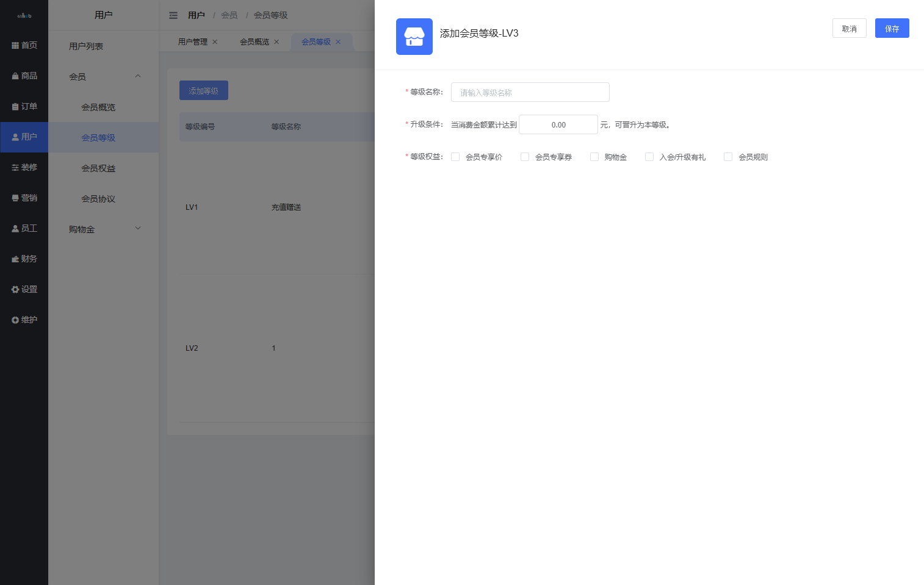Click the home (首页) sidebar icon
924x585 pixels.
pos(15,46)
